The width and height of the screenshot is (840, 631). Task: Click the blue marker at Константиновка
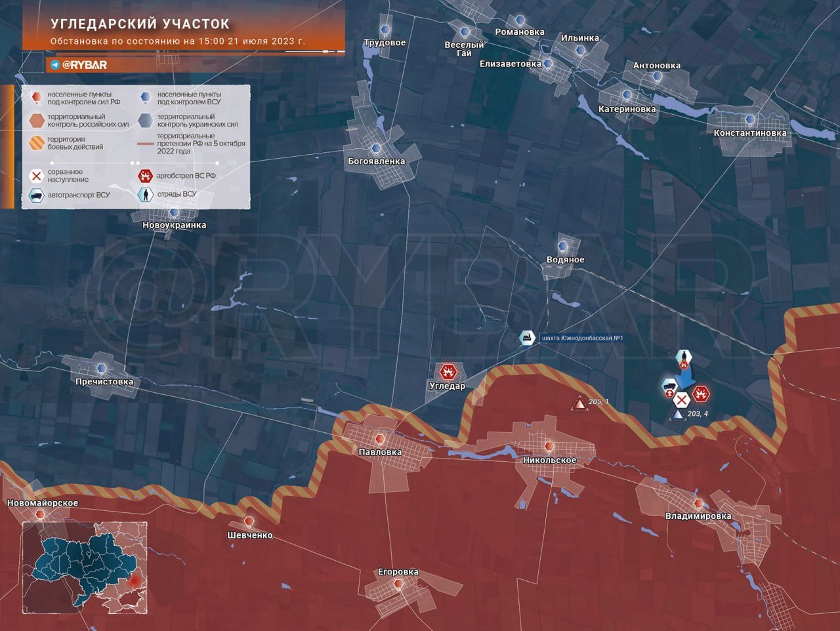point(750,120)
